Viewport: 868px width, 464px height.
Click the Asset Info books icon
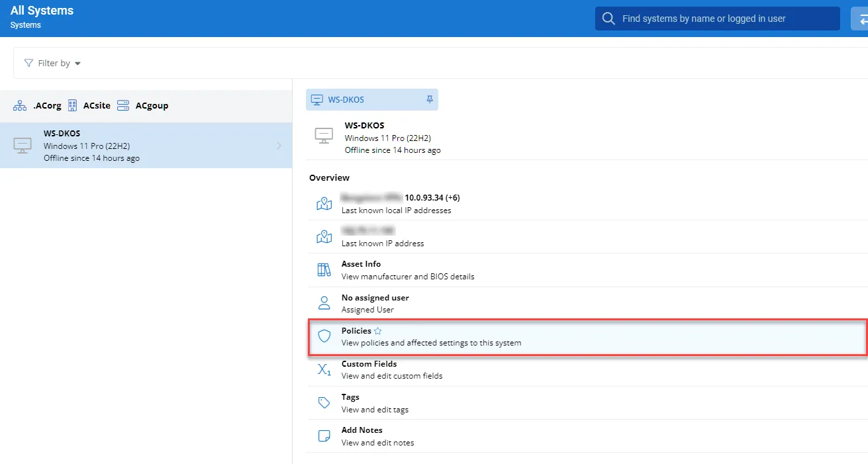pyautogui.click(x=324, y=270)
